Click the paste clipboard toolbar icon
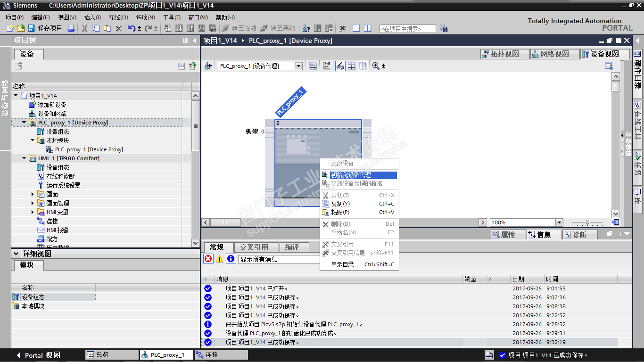The height and width of the screenshot is (362, 644). tap(107, 28)
